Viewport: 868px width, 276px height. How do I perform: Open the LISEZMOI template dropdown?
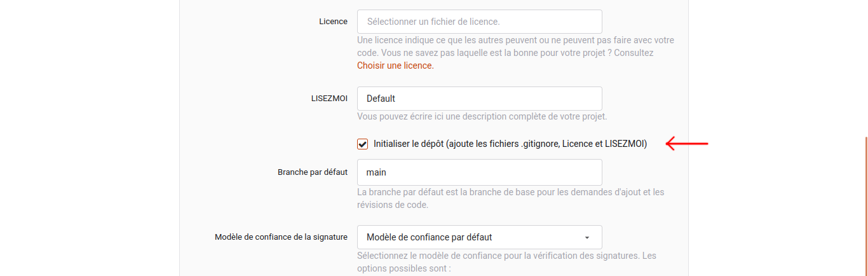pos(479,99)
